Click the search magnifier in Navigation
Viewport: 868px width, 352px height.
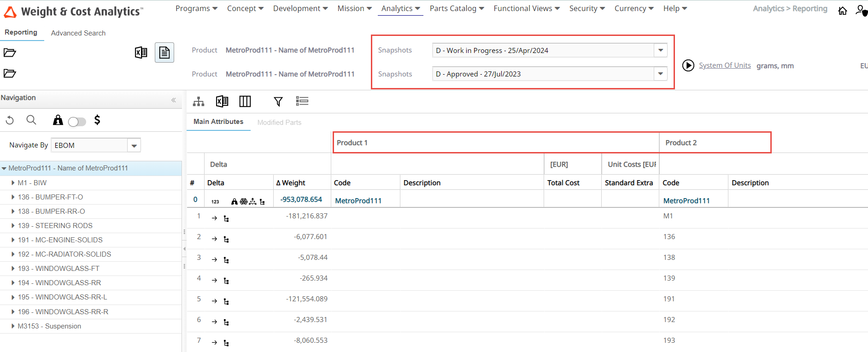[x=31, y=120]
